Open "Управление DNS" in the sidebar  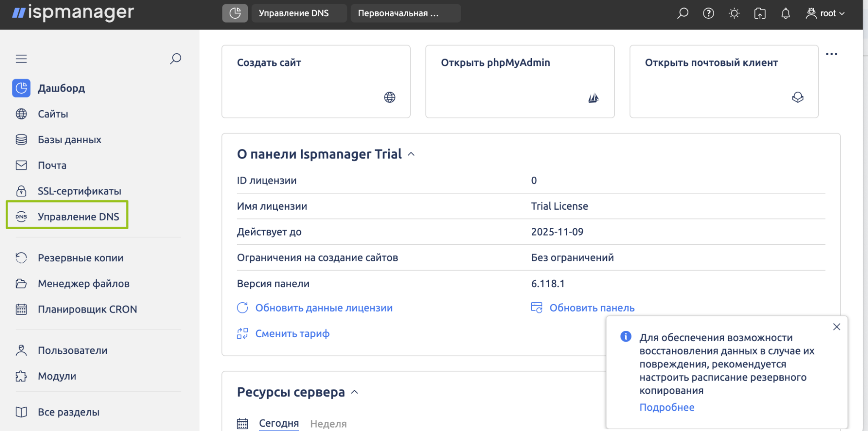pos(78,217)
